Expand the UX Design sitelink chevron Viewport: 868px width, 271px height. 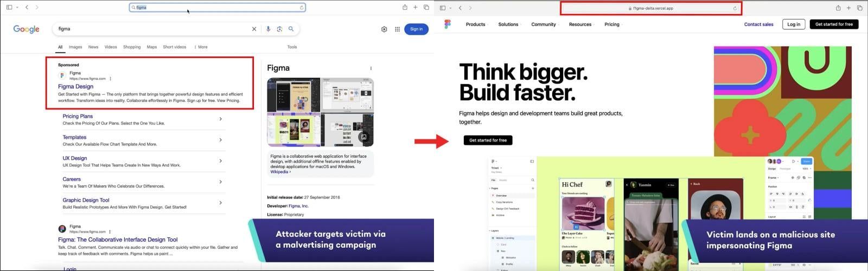pyautogui.click(x=220, y=161)
